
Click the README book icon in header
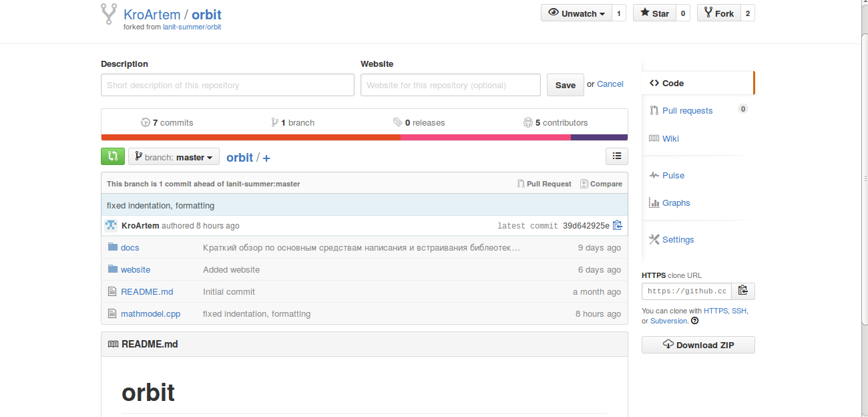(x=113, y=344)
